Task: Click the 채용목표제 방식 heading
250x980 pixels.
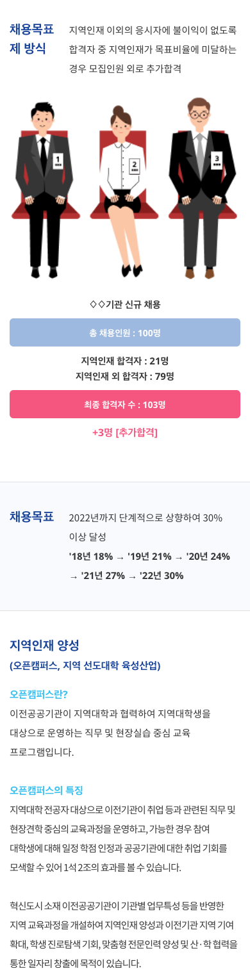Action: click(32, 38)
